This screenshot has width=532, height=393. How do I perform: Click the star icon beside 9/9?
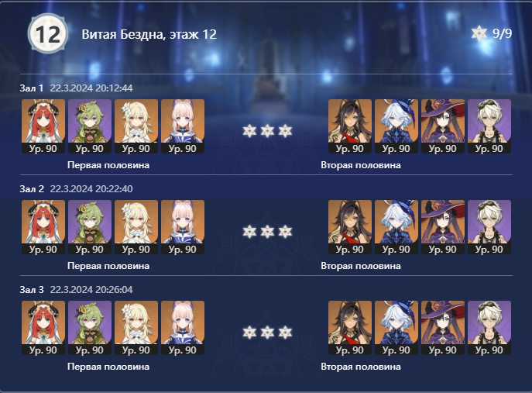(x=479, y=33)
